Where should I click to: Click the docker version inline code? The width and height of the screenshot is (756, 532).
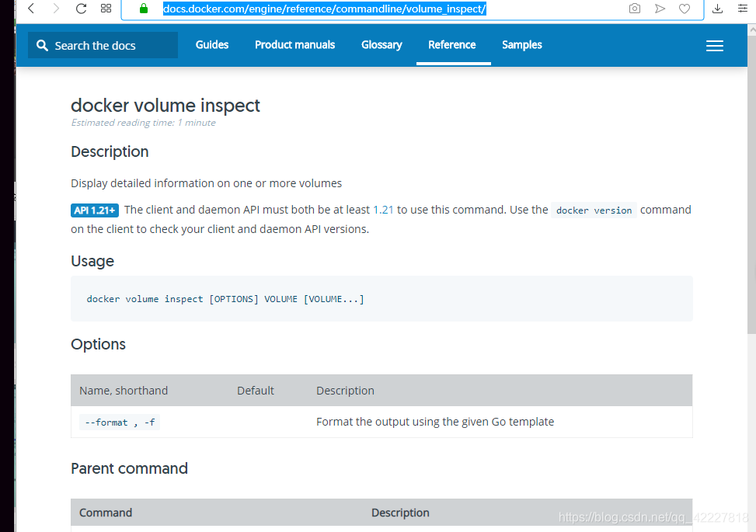tap(594, 210)
